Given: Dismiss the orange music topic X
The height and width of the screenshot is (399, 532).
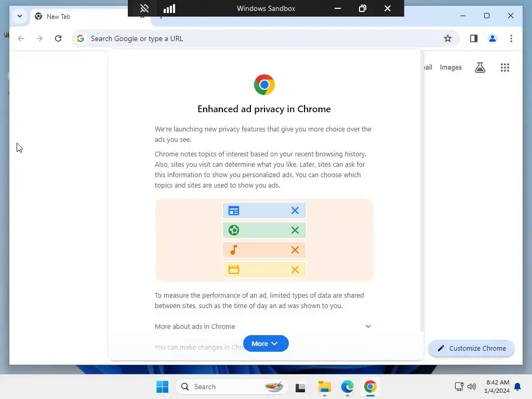Looking at the screenshot, I should 295,250.
